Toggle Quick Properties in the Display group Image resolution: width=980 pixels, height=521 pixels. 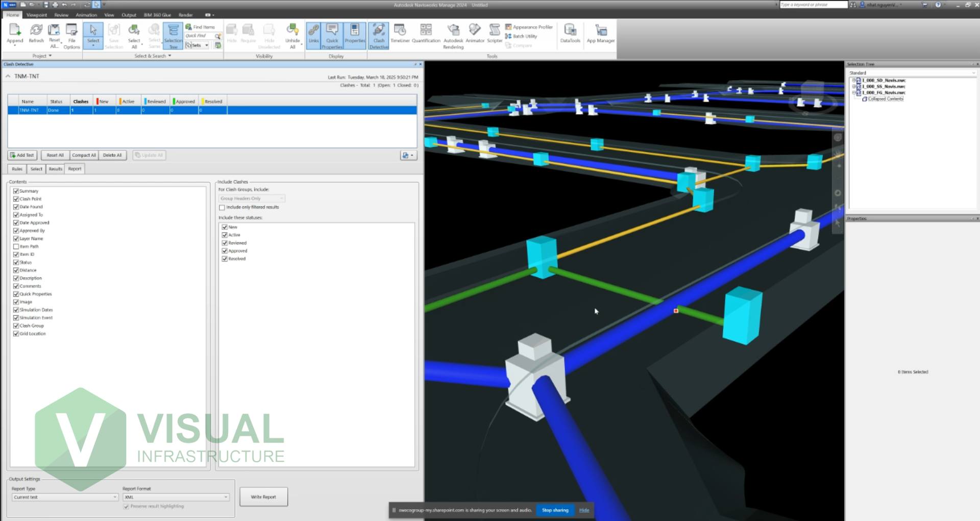click(x=332, y=36)
